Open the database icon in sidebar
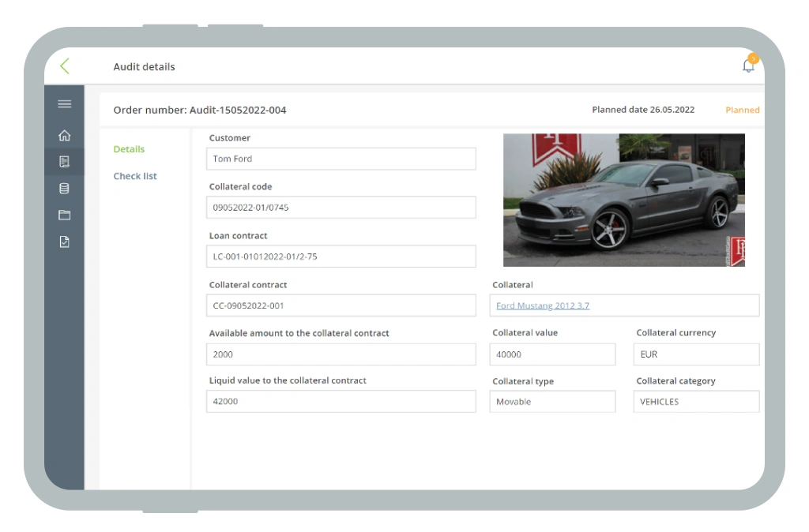Image resolution: width=809 pixels, height=532 pixels. tap(65, 189)
